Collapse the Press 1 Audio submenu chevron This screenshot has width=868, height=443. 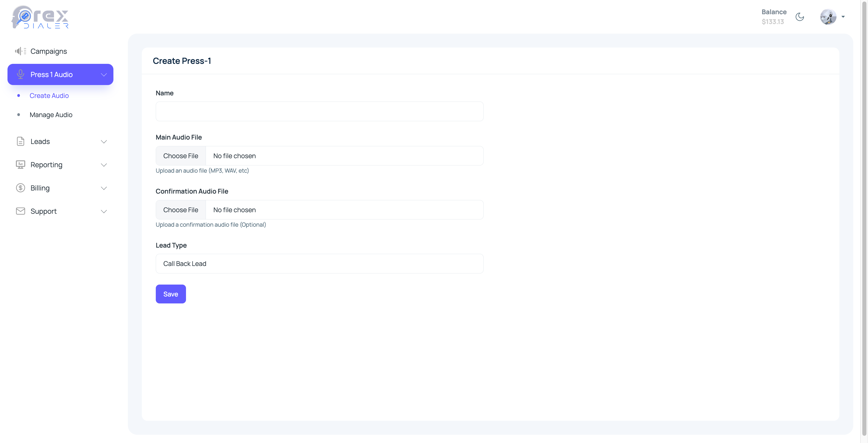click(104, 74)
